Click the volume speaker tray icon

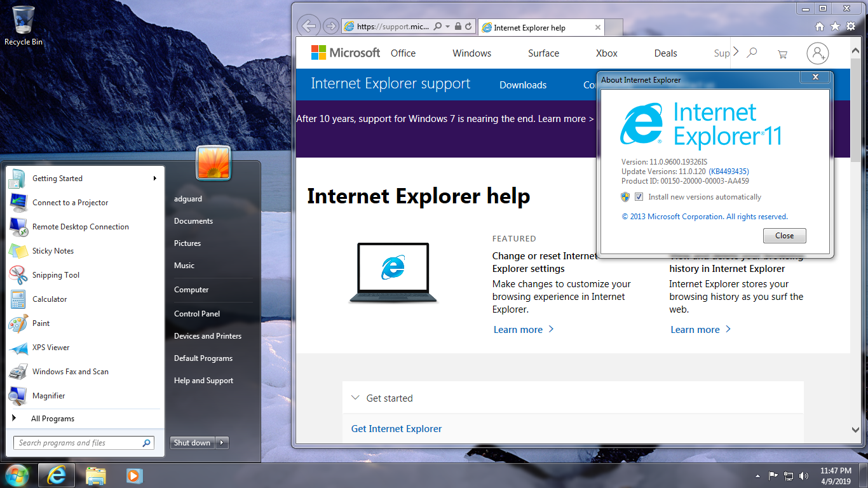(804, 475)
